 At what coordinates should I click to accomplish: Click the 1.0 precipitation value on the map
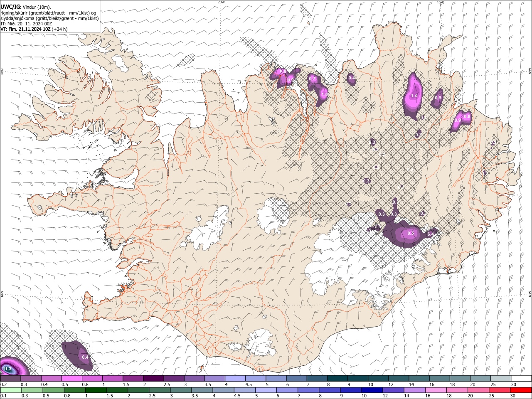pyautogui.click(x=325, y=95)
